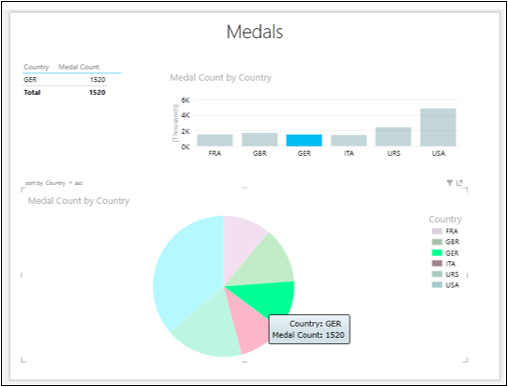Click the URS bar in bar chart
This screenshot has width=508, height=387.
[393, 136]
